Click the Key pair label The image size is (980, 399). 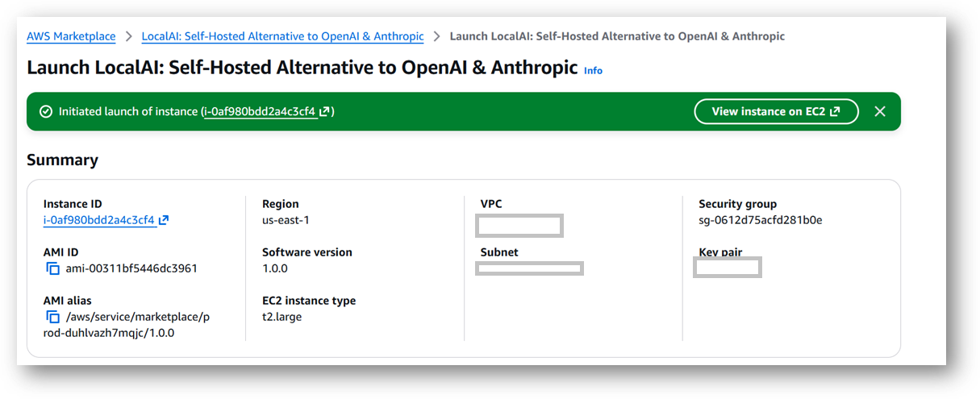click(x=720, y=252)
